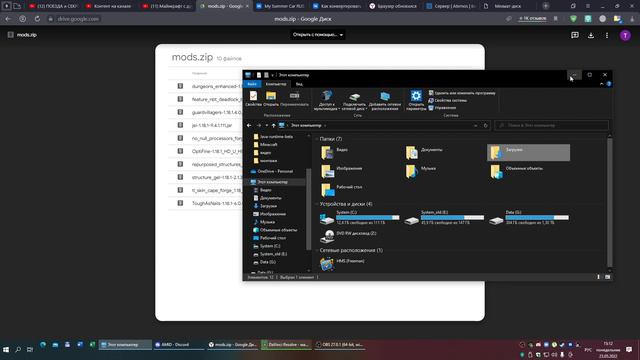Click Удалить или изменить программу
640x360 pixels.
[462, 93]
